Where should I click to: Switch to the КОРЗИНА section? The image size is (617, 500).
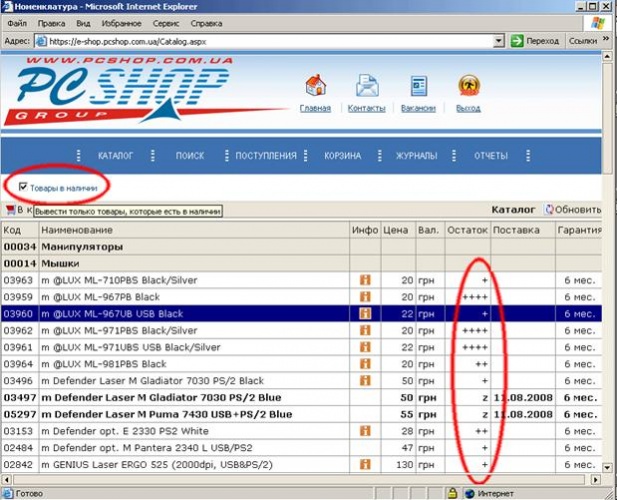point(342,156)
